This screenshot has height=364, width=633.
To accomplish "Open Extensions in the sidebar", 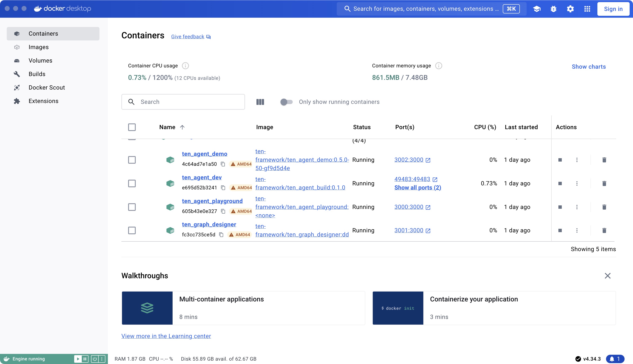I will pos(53,101).
